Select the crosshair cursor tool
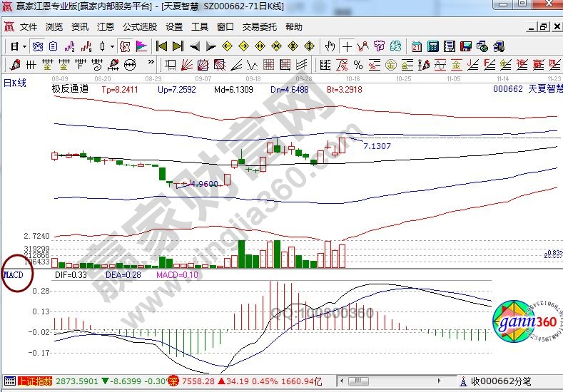 [347, 46]
